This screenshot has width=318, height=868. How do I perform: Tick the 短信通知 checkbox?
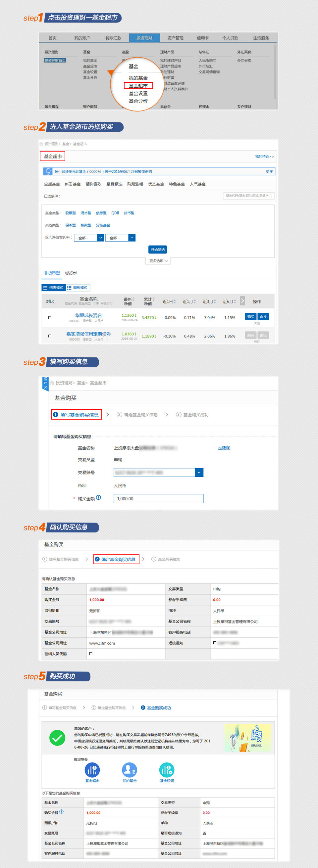coord(214,643)
